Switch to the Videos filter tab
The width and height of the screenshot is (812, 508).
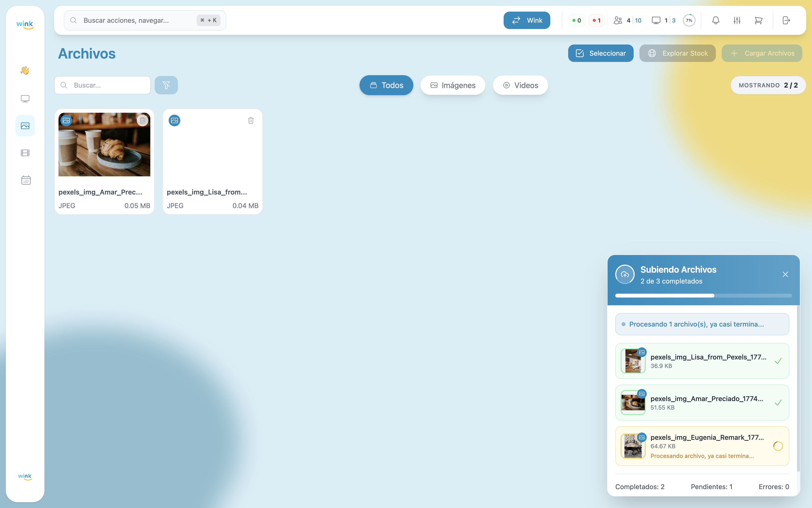[x=520, y=85]
